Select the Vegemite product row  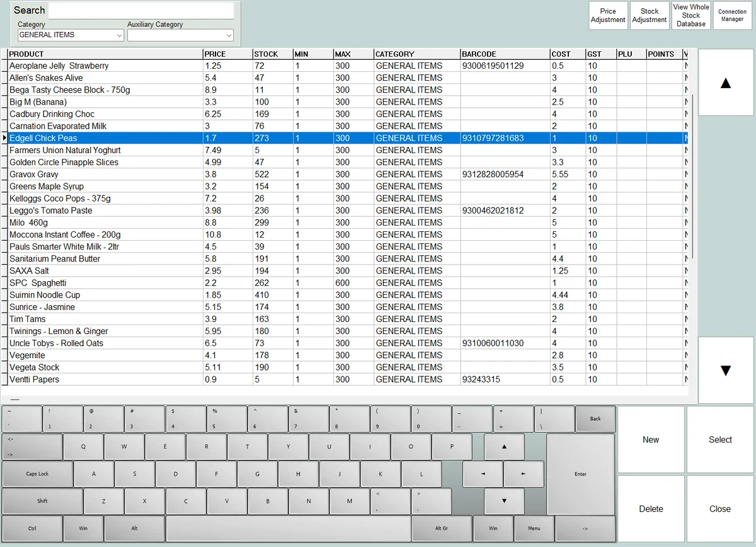(x=345, y=355)
